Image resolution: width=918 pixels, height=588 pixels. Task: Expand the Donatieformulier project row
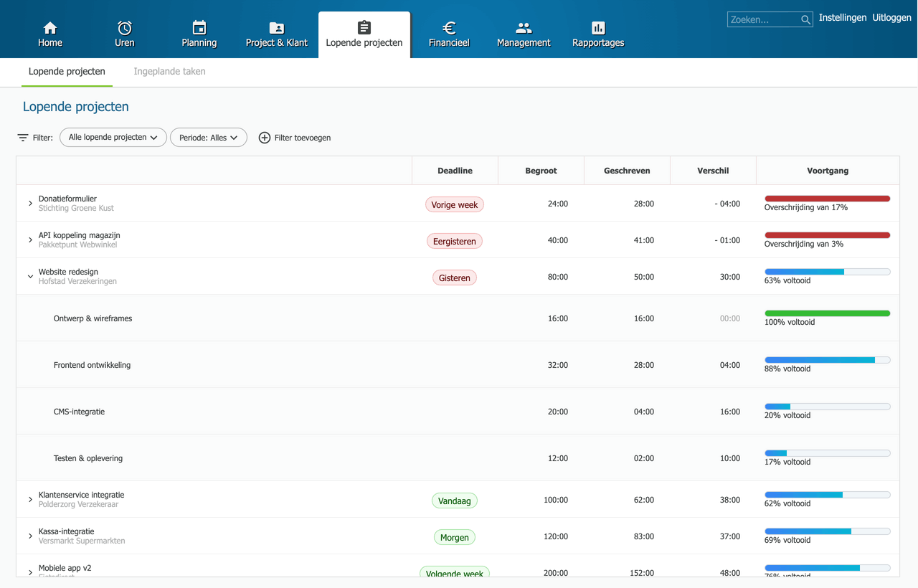point(30,204)
